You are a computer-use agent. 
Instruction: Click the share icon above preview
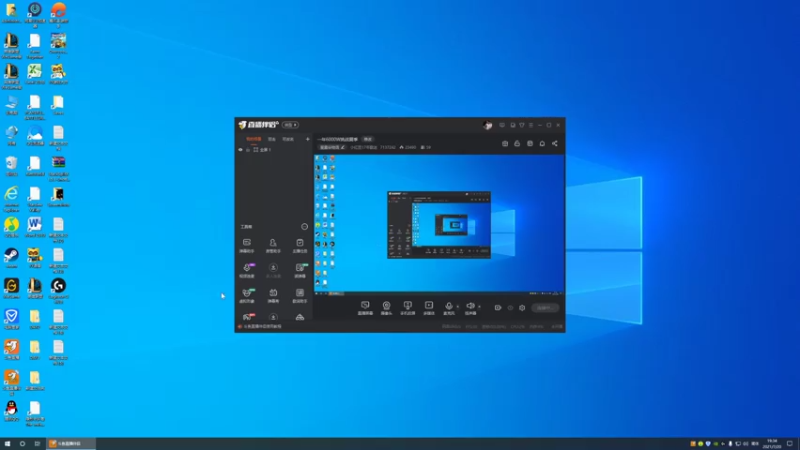click(555, 143)
